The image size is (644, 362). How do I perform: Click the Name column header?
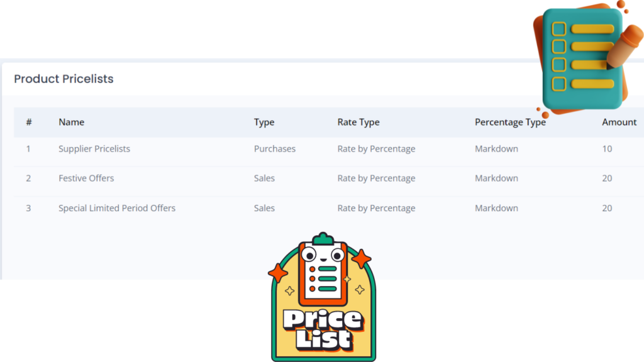pyautogui.click(x=72, y=122)
